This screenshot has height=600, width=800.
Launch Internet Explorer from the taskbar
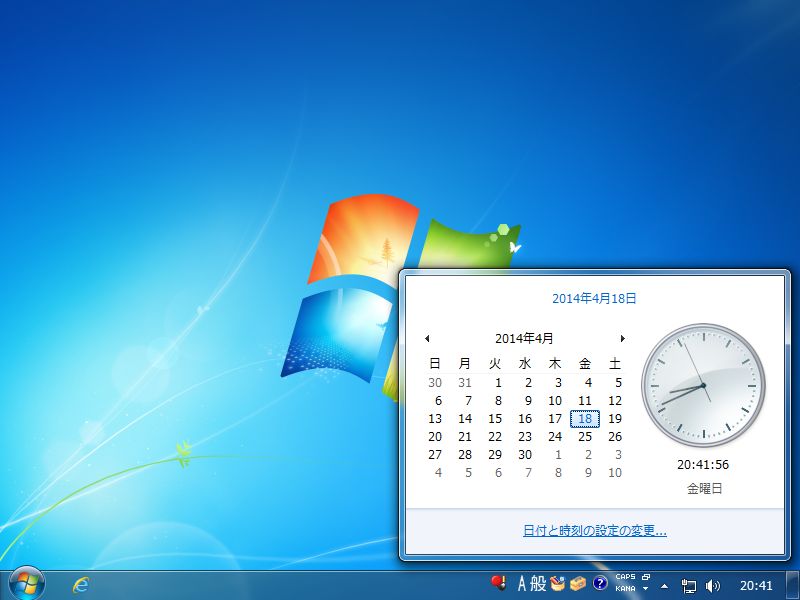click(x=80, y=585)
